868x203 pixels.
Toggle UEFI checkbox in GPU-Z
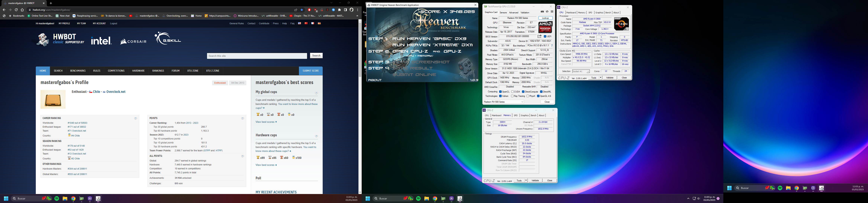[545, 36]
